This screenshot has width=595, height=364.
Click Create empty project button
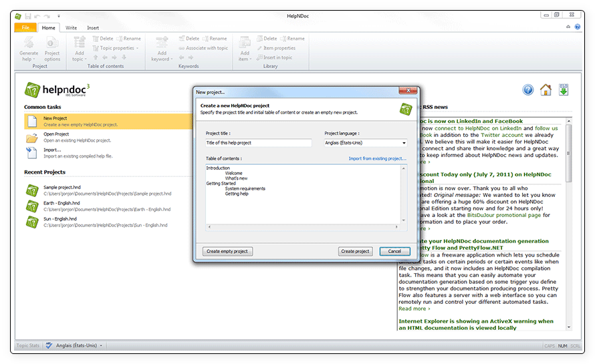pyautogui.click(x=227, y=251)
